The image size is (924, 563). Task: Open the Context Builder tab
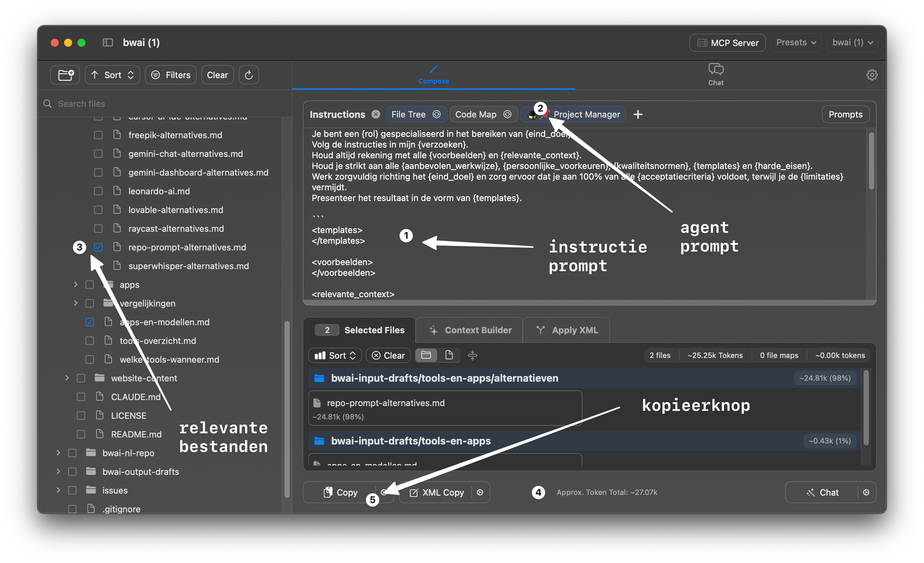469,330
